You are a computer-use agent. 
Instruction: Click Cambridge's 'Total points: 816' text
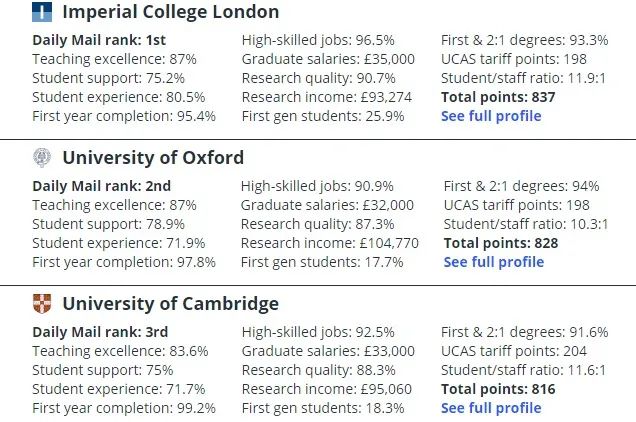pyautogui.click(x=498, y=389)
